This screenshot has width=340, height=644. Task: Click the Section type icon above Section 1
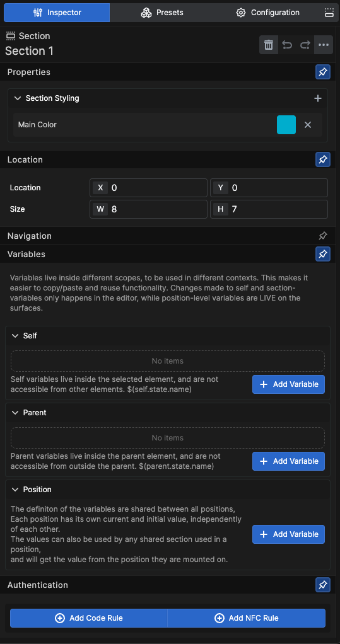(x=11, y=36)
